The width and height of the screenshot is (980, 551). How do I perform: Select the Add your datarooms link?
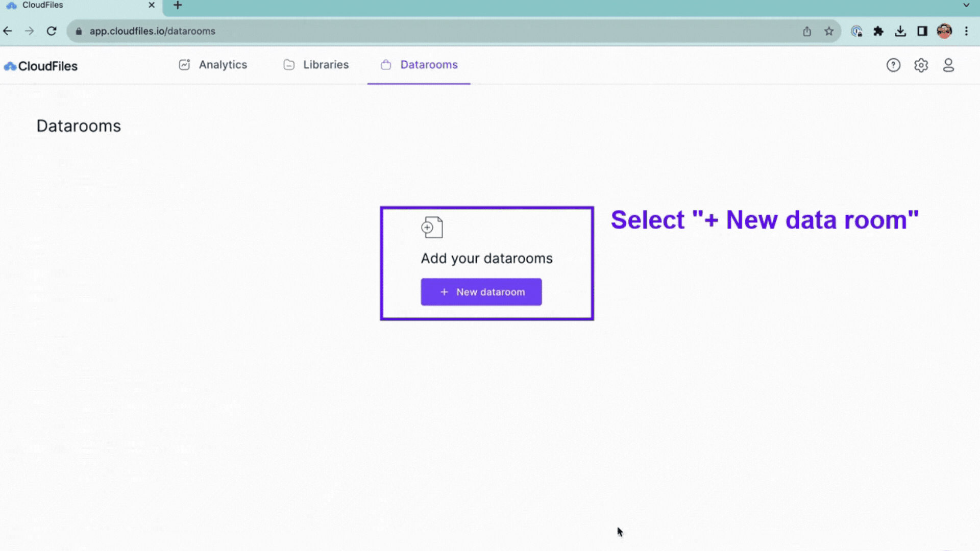coord(486,258)
